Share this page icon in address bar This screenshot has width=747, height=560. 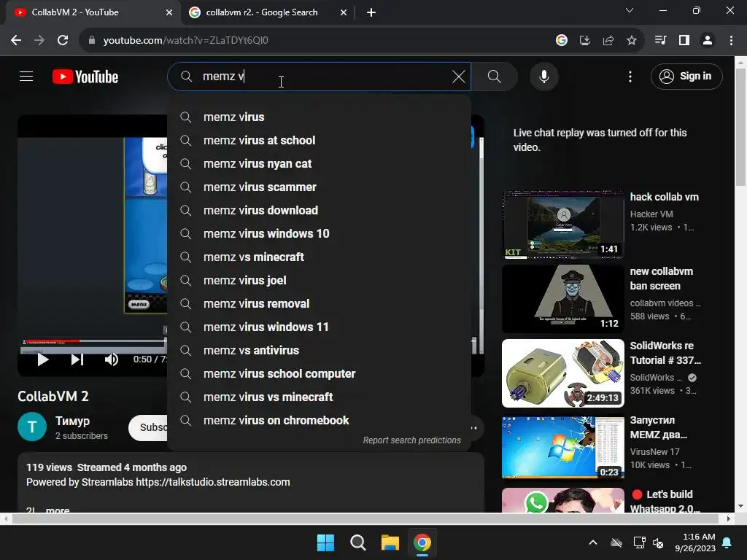click(x=608, y=41)
